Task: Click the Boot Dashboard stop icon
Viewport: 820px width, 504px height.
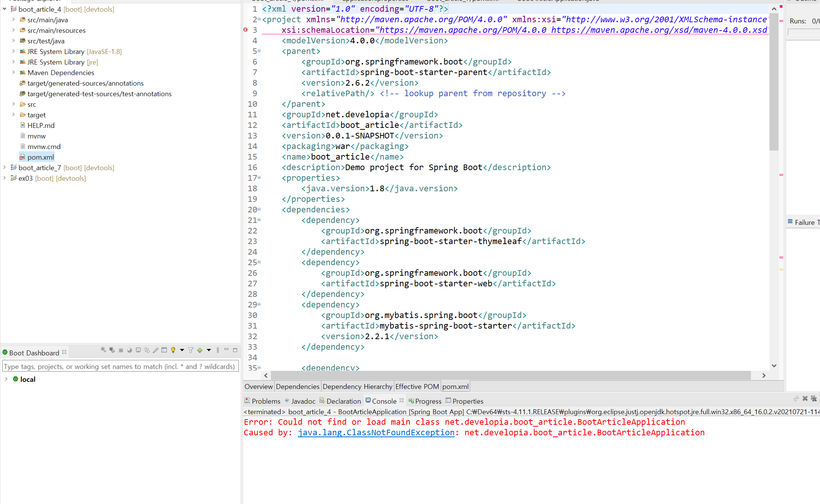Action: [x=121, y=350]
